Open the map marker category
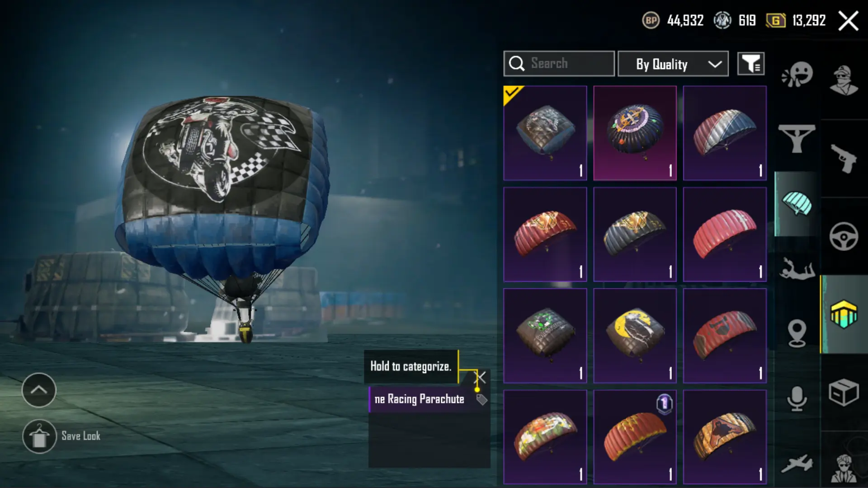The width and height of the screenshot is (868, 488). click(x=797, y=333)
